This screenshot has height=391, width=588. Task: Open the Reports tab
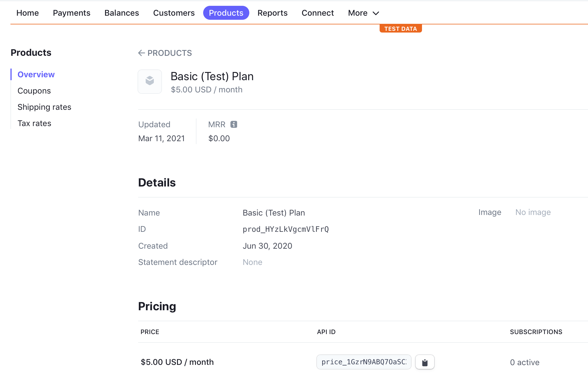pyautogui.click(x=272, y=13)
